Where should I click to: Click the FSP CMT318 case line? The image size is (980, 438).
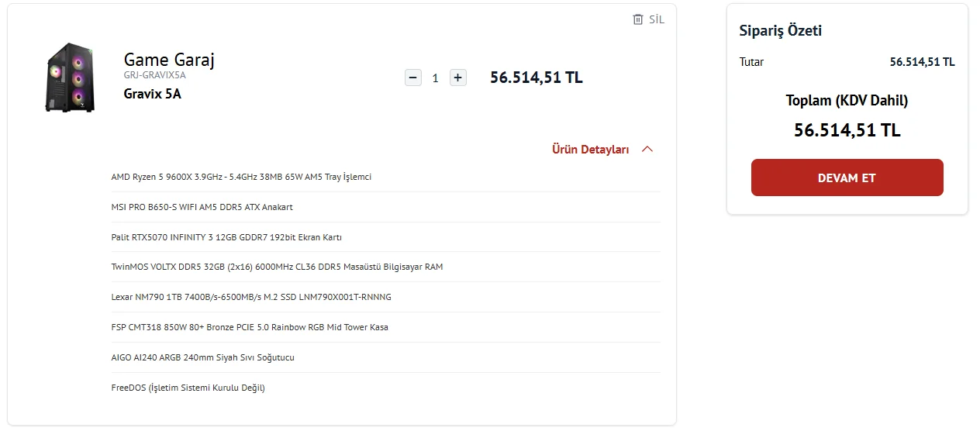pyautogui.click(x=250, y=327)
